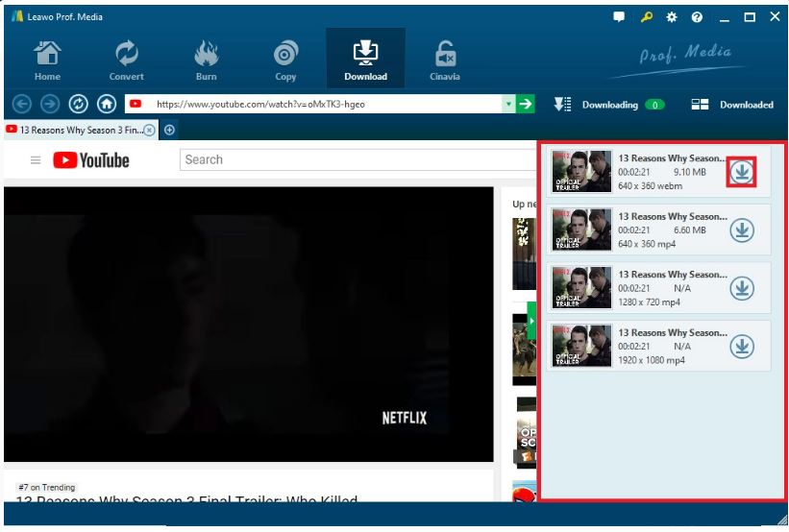Click the YouTube search field
This screenshot has width=789, height=532.
pyautogui.click(x=356, y=159)
